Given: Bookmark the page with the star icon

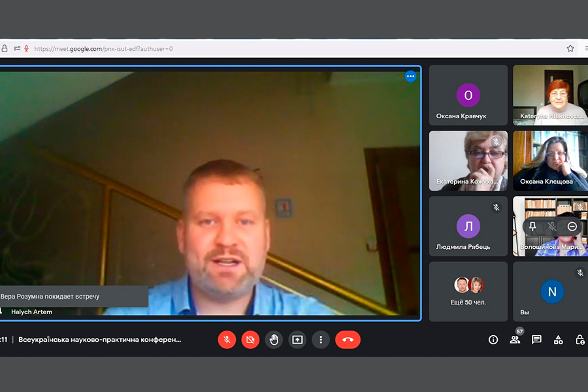Looking at the screenshot, I should (570, 48).
